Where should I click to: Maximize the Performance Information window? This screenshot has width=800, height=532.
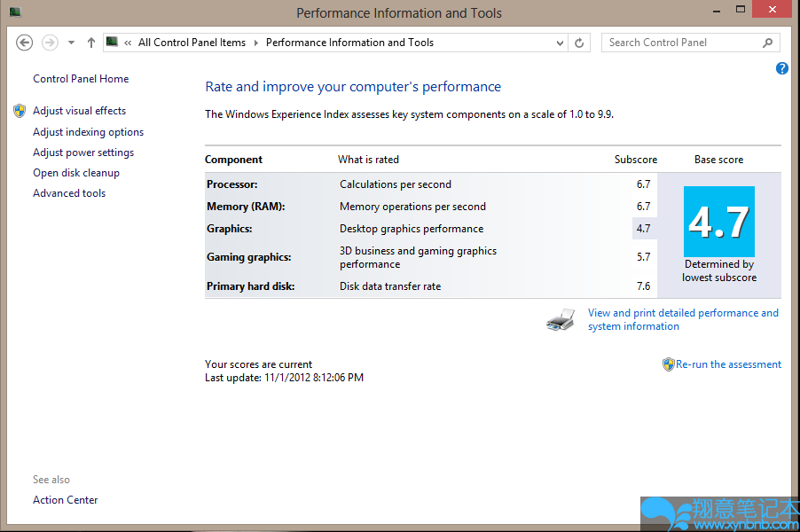click(x=741, y=9)
